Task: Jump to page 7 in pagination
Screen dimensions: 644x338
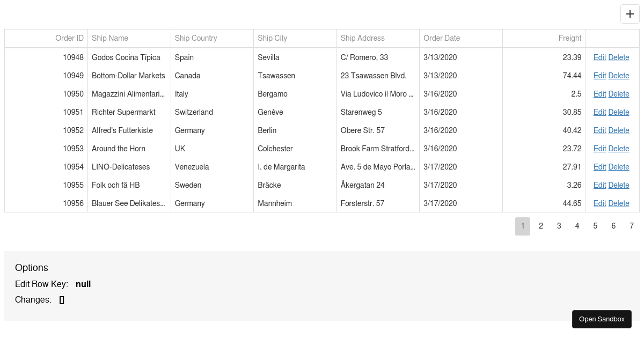Action: (x=632, y=226)
